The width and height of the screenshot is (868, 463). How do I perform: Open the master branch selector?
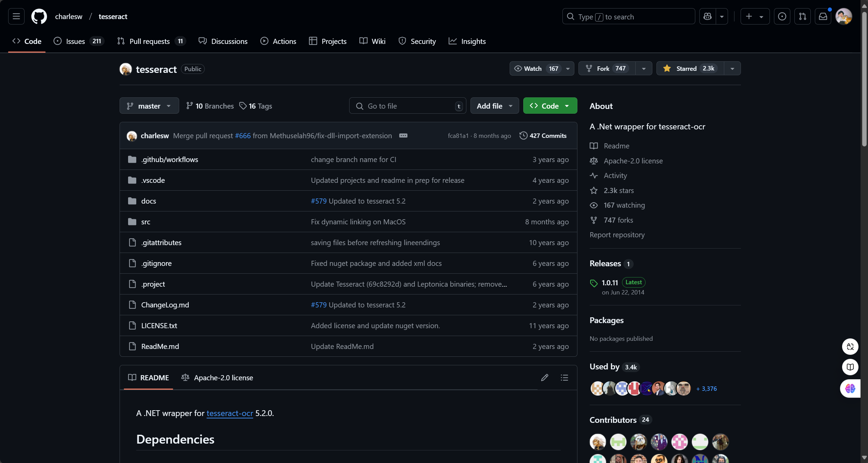pos(149,106)
